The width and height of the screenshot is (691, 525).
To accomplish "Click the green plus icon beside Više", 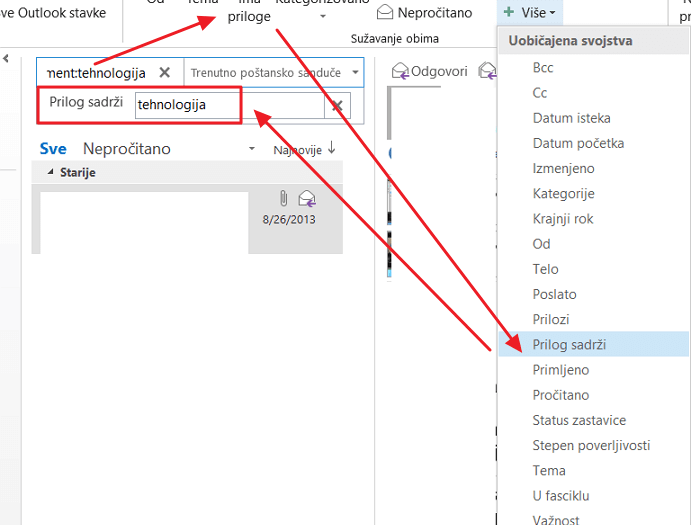I will (509, 12).
